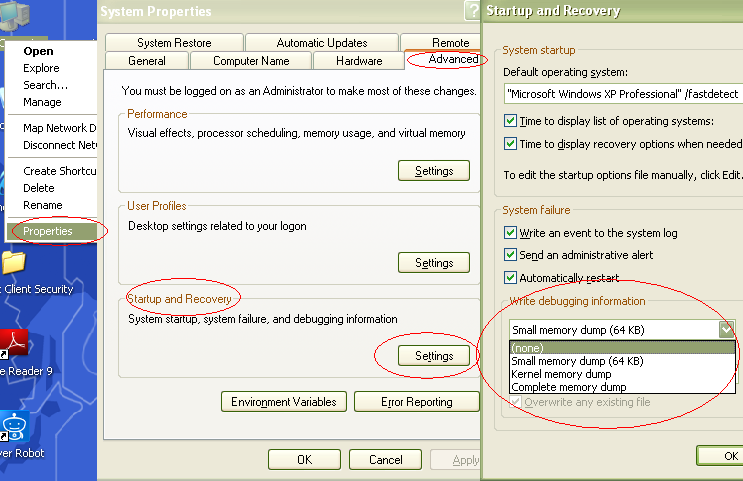Uncheck 'Send an administrative alert'
The image size is (743, 481).
tap(510, 255)
